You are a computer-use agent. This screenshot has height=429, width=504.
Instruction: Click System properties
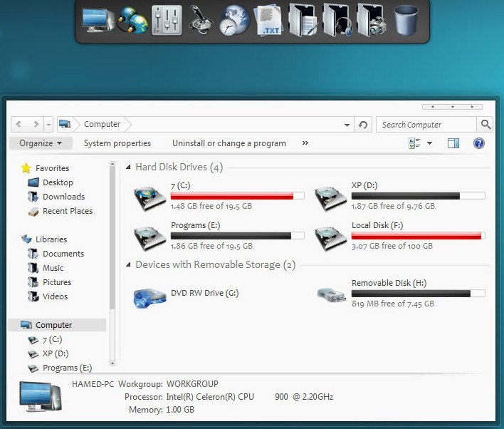(x=117, y=143)
